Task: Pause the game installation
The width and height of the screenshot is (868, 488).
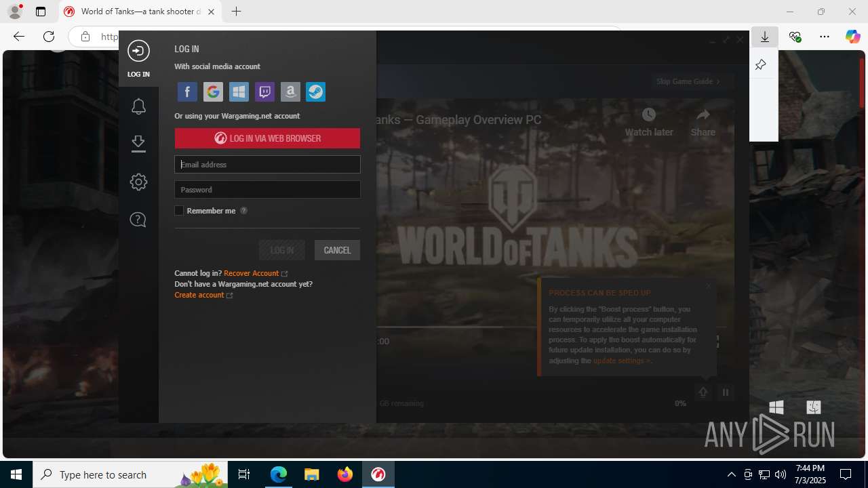Action: coord(726,392)
